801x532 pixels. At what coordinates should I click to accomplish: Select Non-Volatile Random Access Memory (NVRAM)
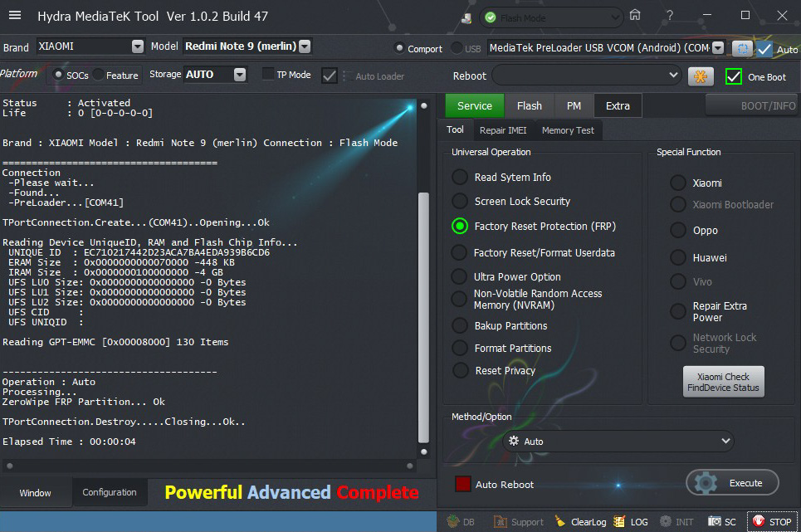click(459, 299)
